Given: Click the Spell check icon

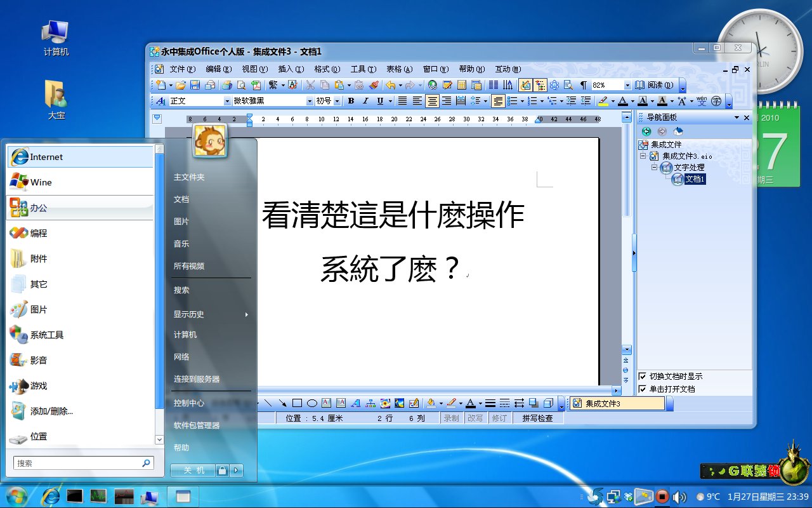Looking at the screenshot, I should point(292,84).
